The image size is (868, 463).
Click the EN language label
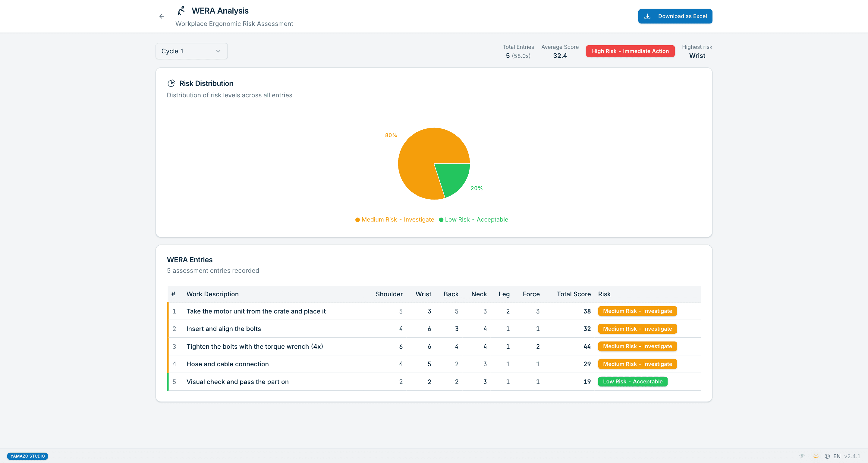[x=837, y=456]
